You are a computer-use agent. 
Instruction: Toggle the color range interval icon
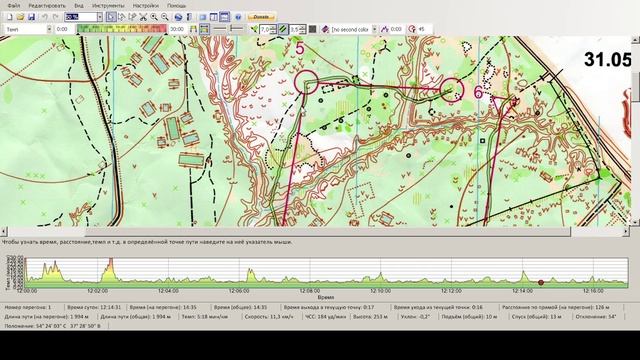coord(204,29)
